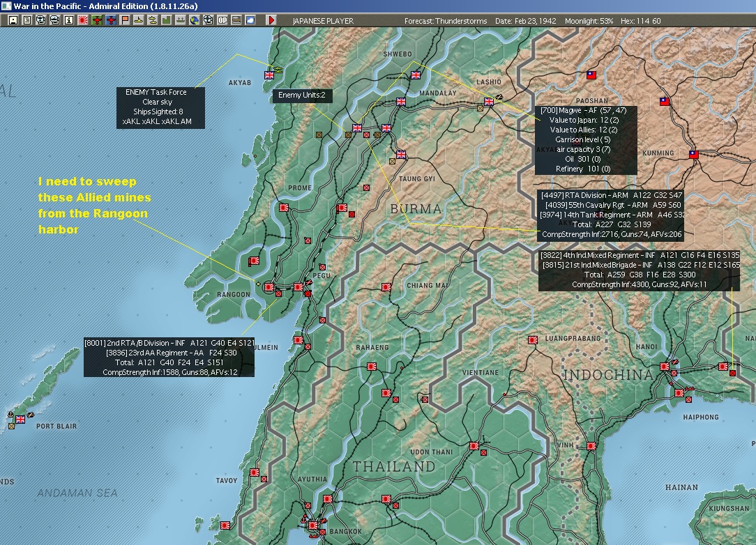Select the British flag base at Lashio

(x=488, y=102)
